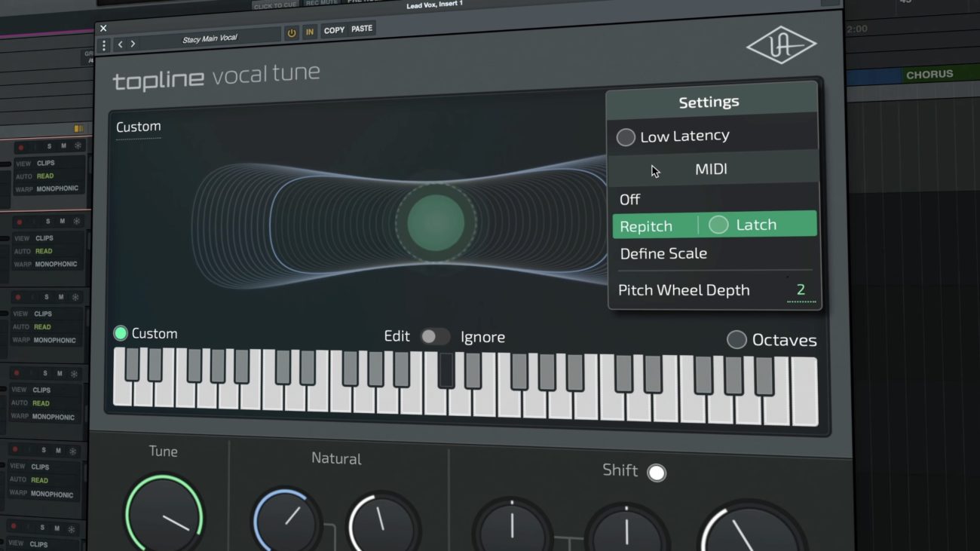Viewport: 980px width, 551px height.
Task: Mute the topmost visible track with M
Action: coord(63,146)
